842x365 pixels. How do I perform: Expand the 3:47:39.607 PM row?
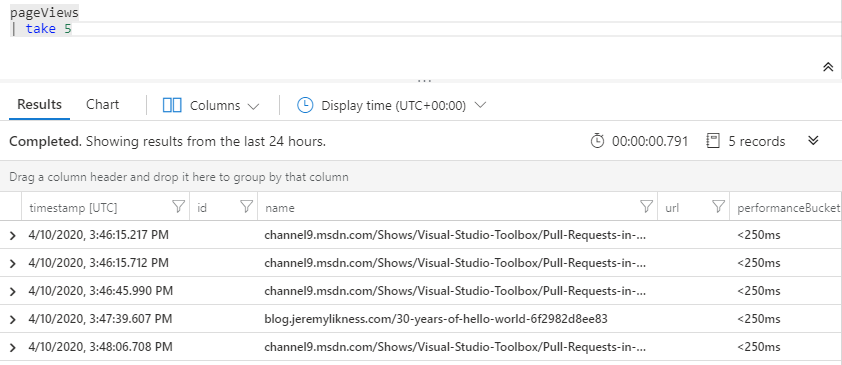[x=13, y=319]
